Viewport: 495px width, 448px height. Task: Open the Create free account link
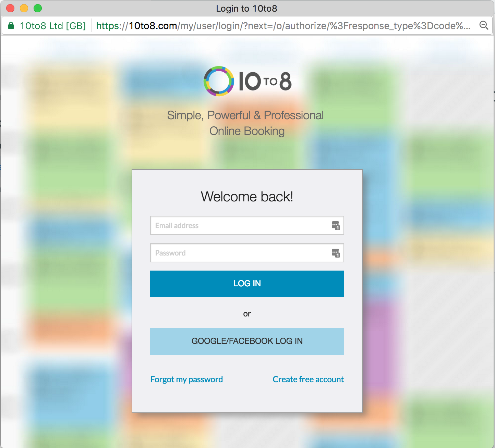[x=308, y=379]
